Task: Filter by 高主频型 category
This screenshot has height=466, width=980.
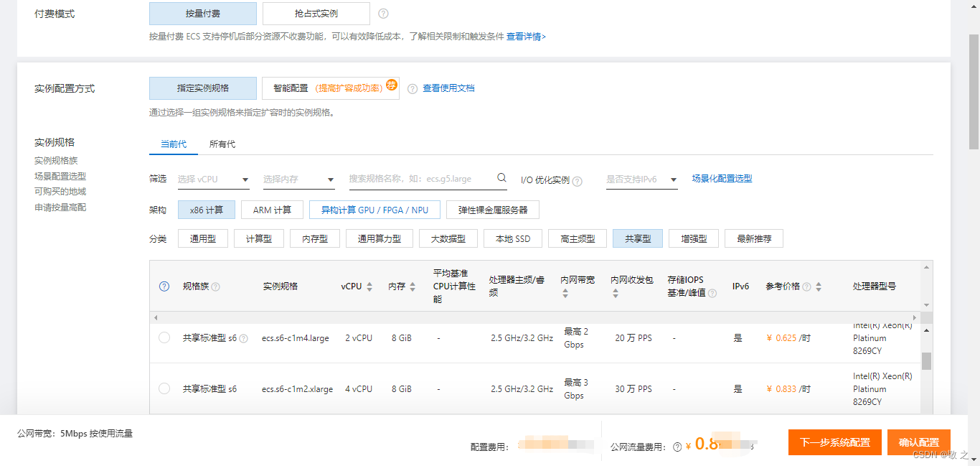Action: click(x=578, y=239)
